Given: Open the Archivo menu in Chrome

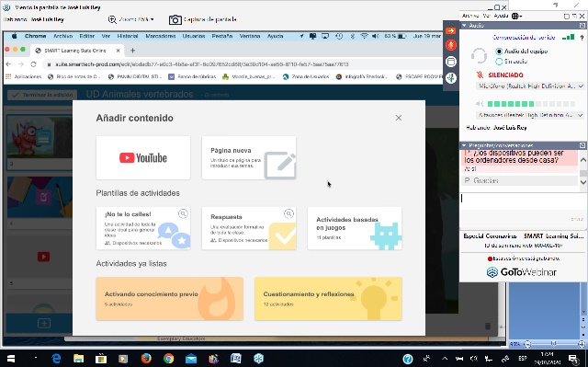Looking at the screenshot, I should pyautogui.click(x=62, y=36).
